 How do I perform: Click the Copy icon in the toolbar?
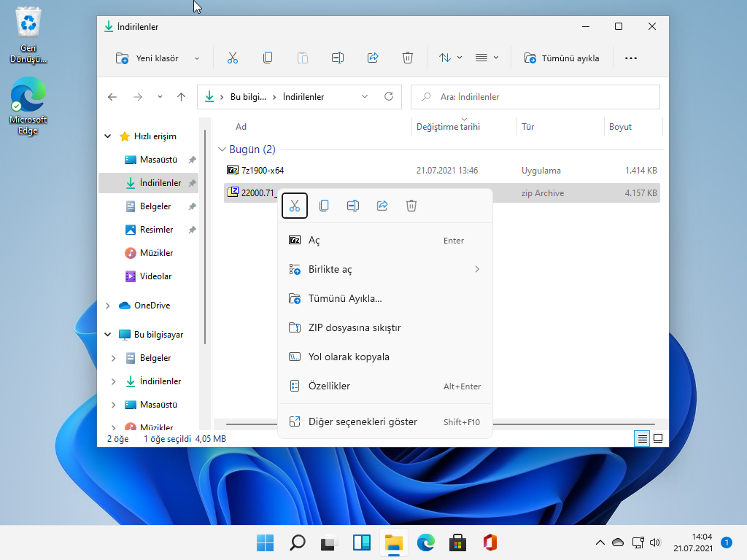[x=268, y=58]
